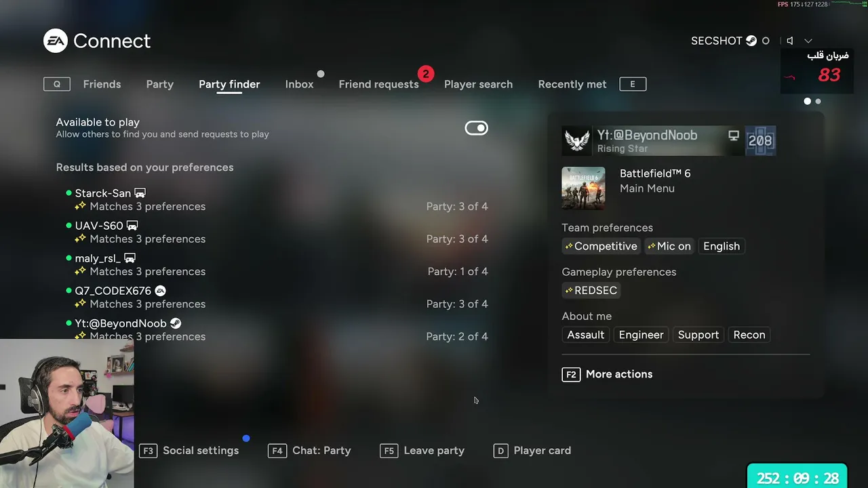Click Starck-San's Party: 3 of 4 text
Viewport: 868px width, 488px height.
coord(457,206)
